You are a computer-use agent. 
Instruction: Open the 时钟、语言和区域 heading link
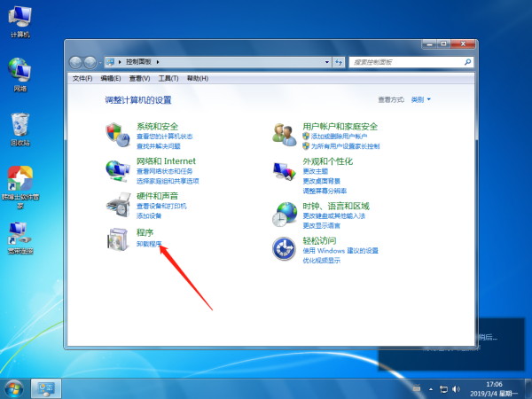336,206
